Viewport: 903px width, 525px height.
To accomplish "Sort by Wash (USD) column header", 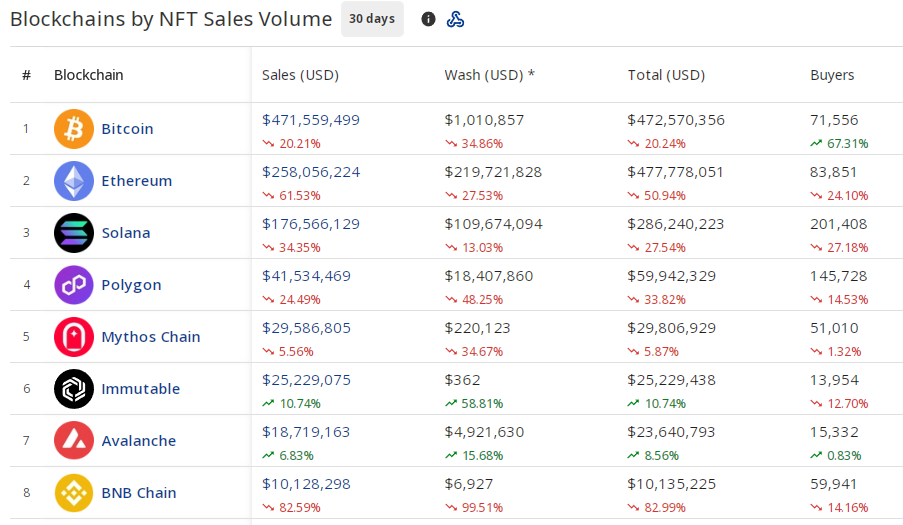I will point(490,75).
